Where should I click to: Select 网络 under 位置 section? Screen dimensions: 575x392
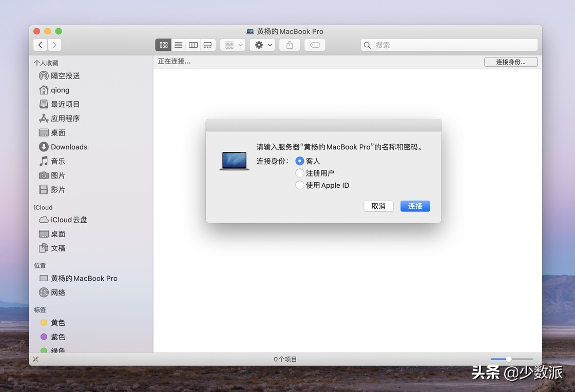(58, 292)
